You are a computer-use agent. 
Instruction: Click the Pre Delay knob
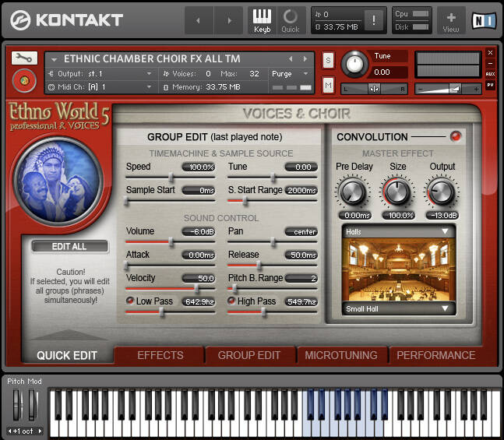tap(353, 192)
